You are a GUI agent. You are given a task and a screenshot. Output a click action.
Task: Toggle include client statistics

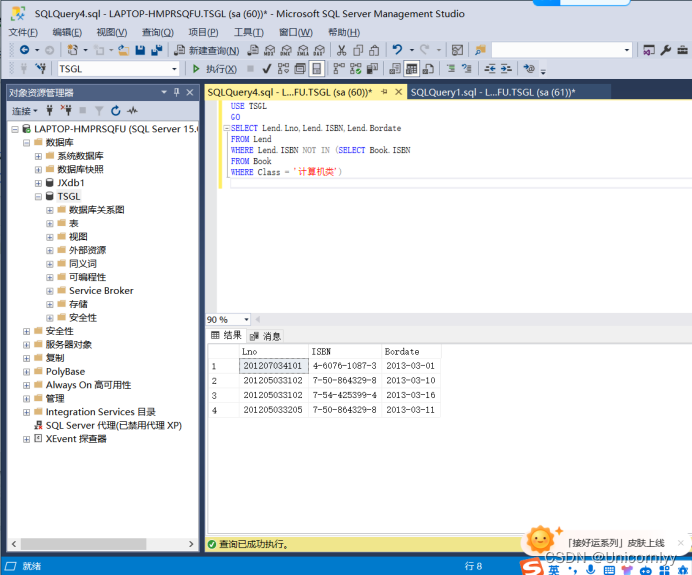click(x=372, y=69)
